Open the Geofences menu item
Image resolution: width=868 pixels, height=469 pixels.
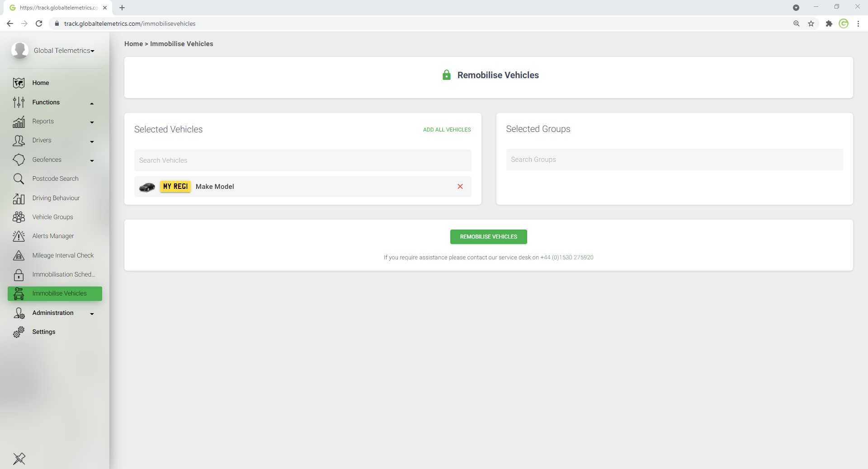coord(47,160)
